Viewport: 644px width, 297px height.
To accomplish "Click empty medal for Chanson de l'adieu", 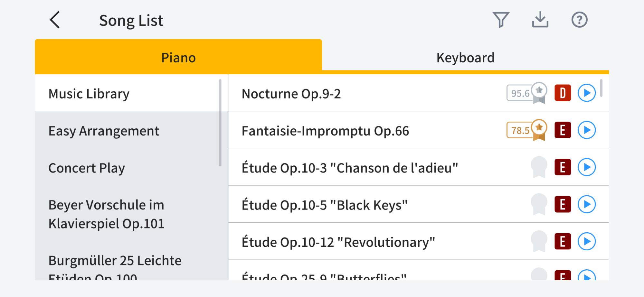I will coord(539,167).
